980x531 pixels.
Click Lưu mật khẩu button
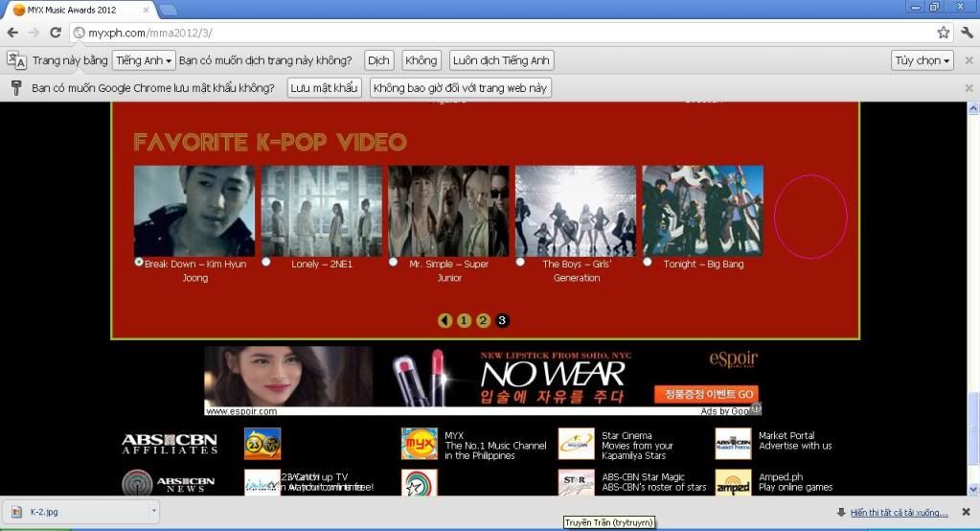[324, 87]
